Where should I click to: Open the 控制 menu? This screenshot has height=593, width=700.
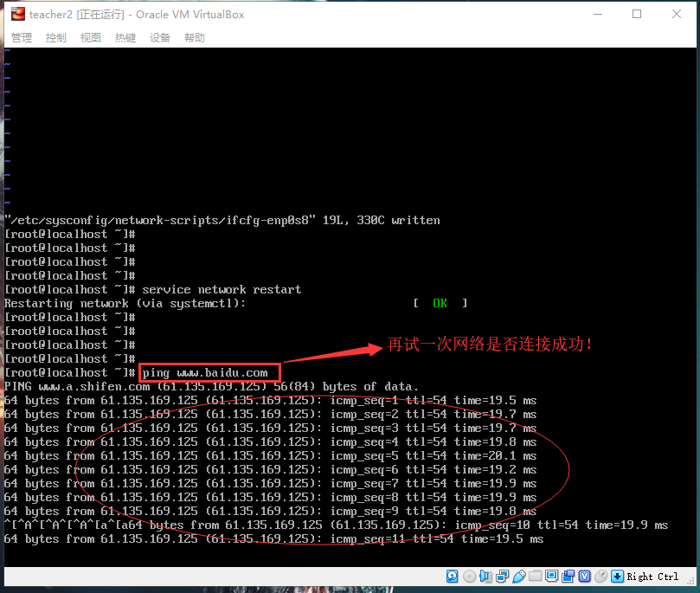pos(55,37)
